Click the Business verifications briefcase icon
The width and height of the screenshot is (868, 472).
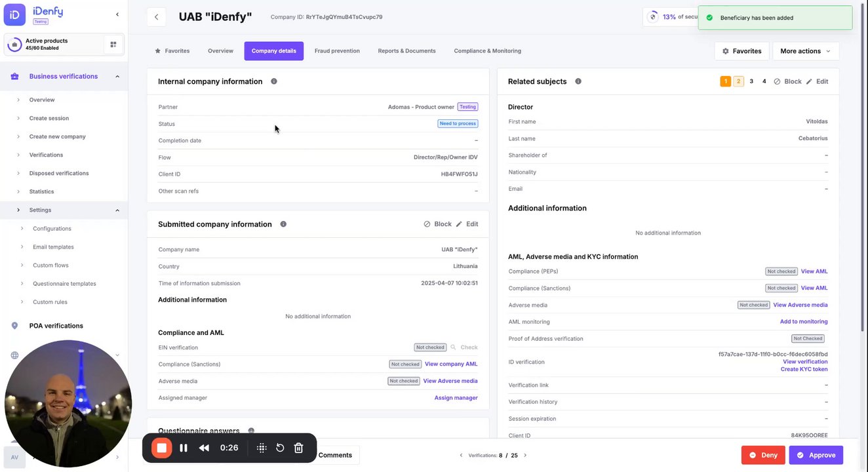coord(14,77)
